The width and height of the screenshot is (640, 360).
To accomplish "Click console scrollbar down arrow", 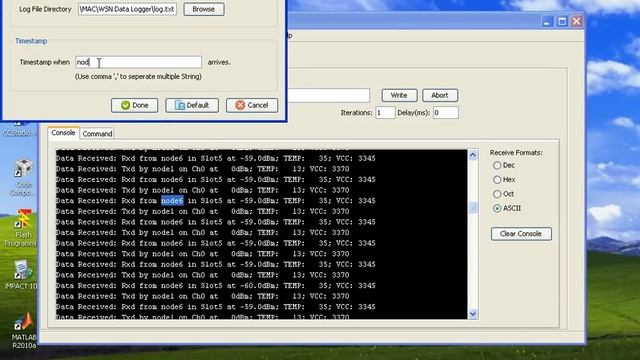I will (x=473, y=313).
